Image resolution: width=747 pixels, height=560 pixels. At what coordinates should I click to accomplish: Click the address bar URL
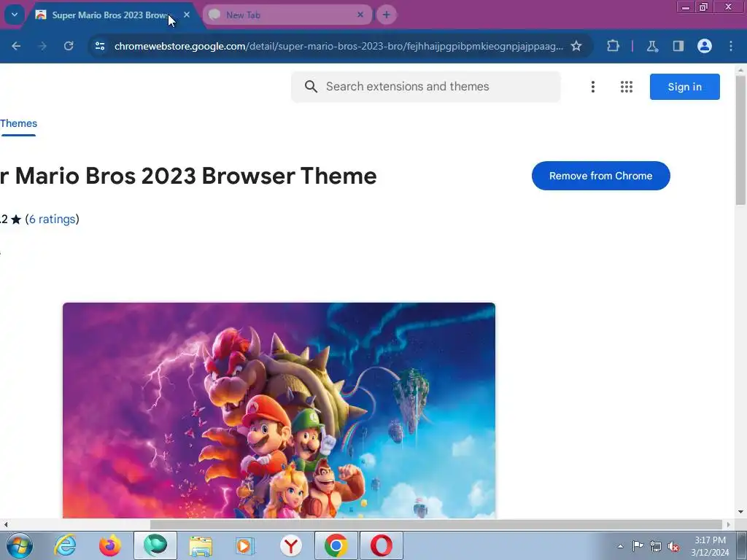(338, 46)
